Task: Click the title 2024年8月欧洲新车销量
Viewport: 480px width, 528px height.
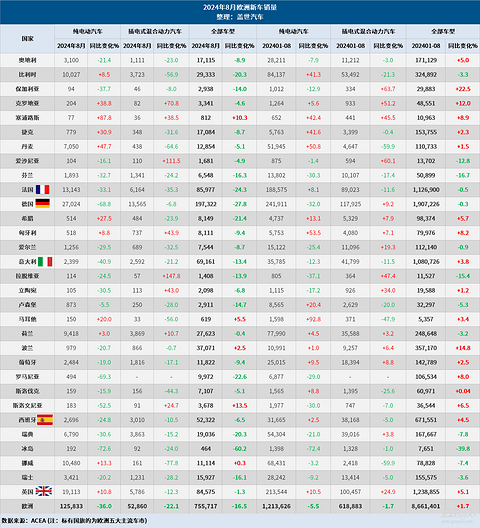Action: tap(240, 7)
